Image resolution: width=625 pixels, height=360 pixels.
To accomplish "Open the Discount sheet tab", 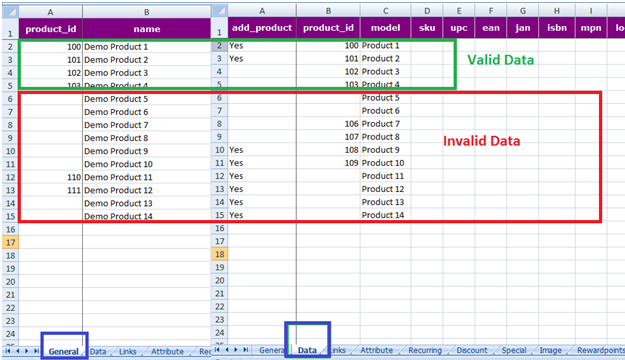I will [x=472, y=350].
